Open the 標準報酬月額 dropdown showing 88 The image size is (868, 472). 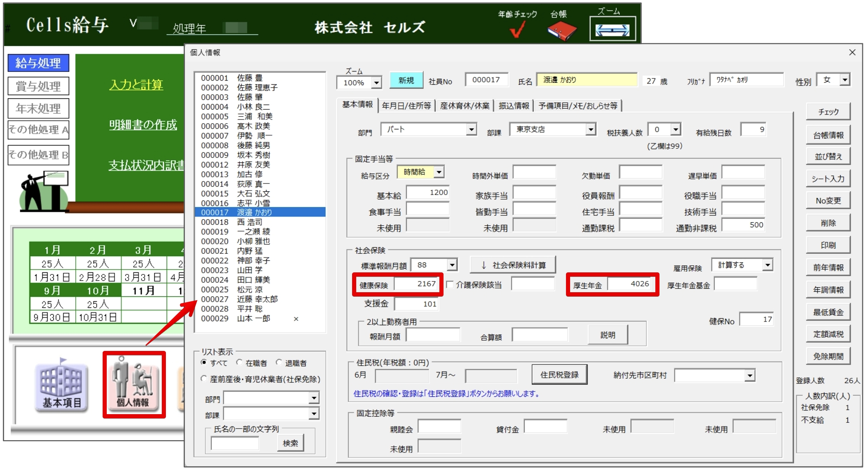(452, 265)
